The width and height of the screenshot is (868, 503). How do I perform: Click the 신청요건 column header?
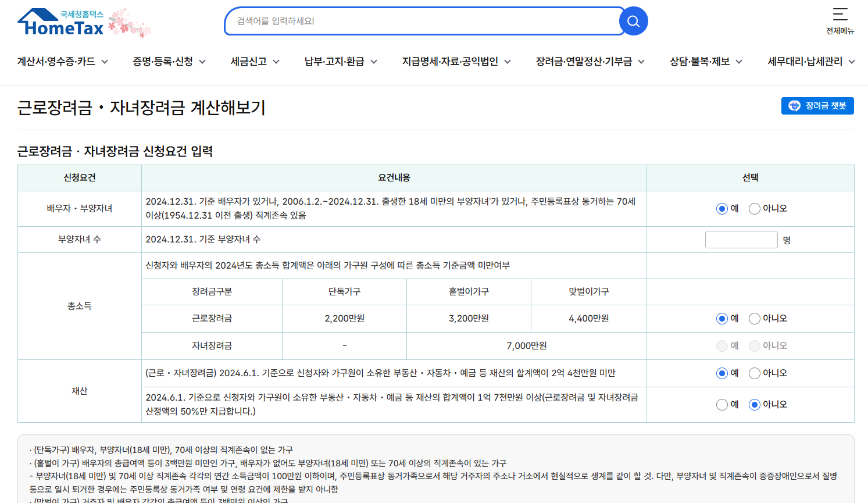click(80, 178)
